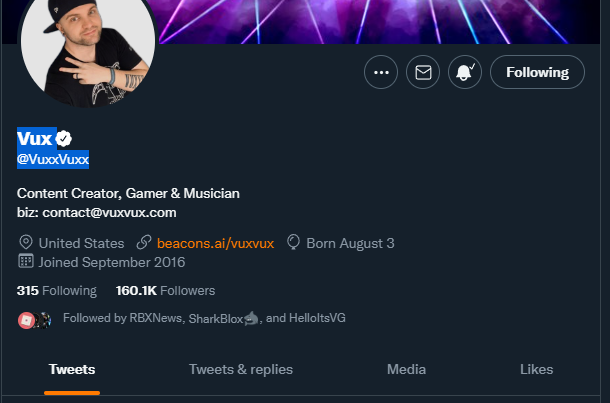Viewport: 610px width, 403px height.
Task: Click the calendar icon by Joined September 2016
Action: pyautogui.click(x=26, y=261)
